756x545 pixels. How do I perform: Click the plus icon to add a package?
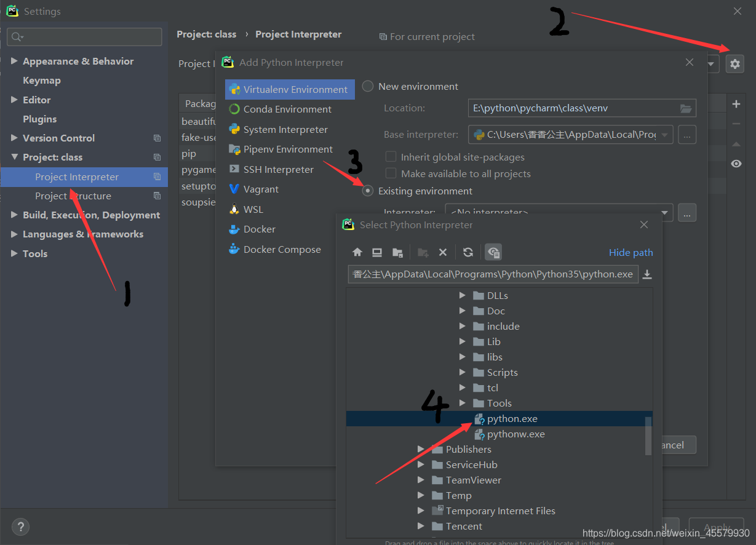tap(736, 104)
